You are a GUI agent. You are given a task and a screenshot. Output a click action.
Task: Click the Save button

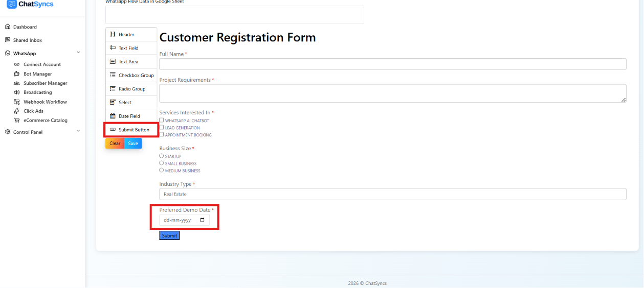[133, 143]
